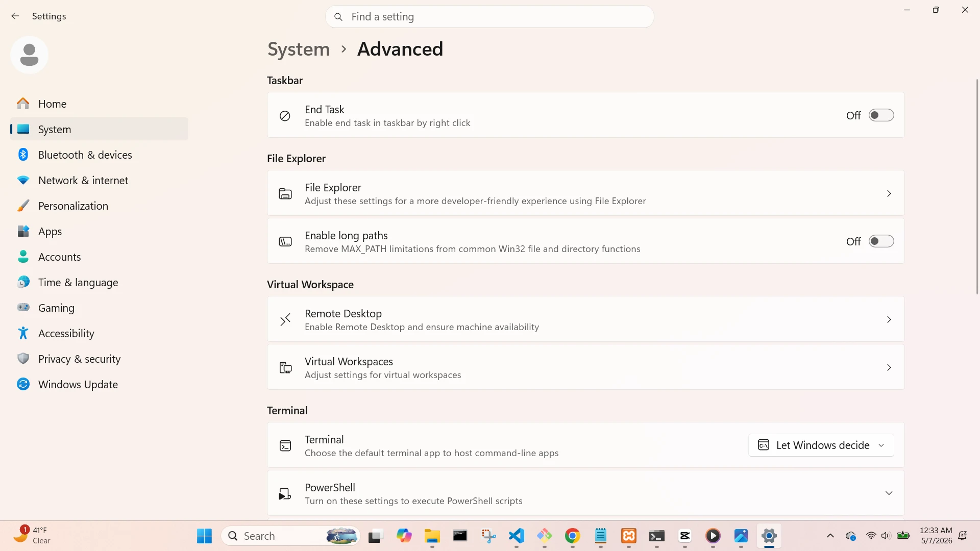980x551 pixels.
Task: Open the Windows Terminal taskbar icon
Action: pos(657,536)
